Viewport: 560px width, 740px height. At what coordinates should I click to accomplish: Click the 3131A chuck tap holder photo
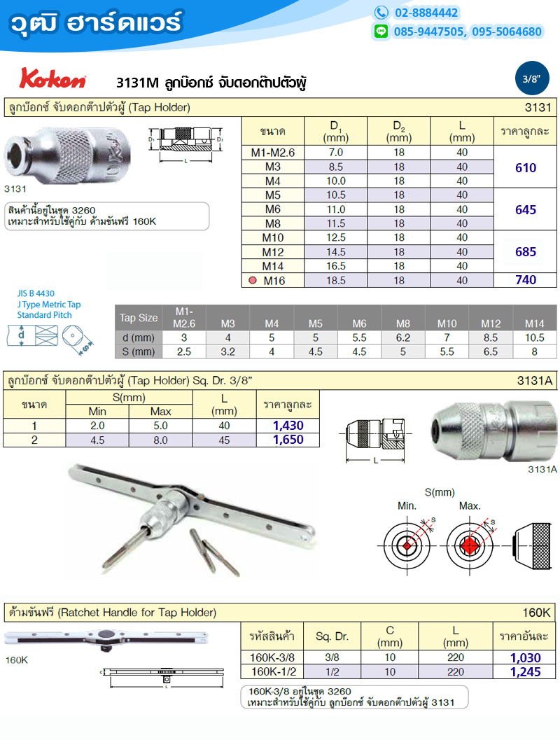coord(493,432)
